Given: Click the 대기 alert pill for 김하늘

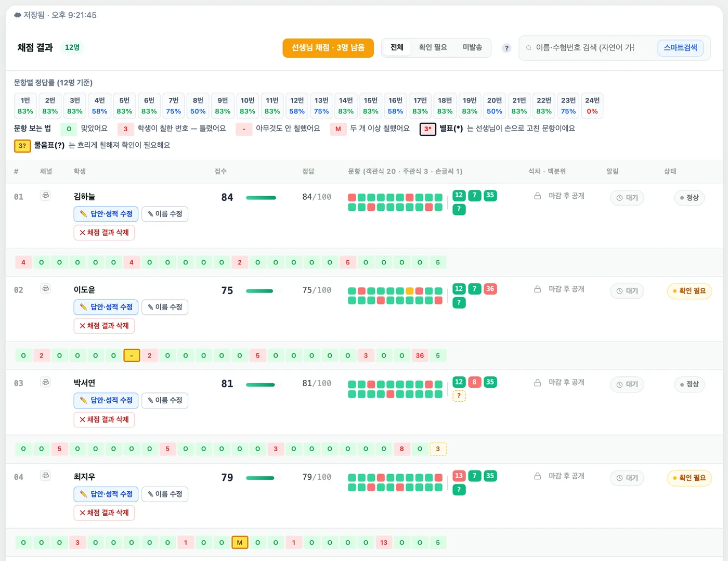Looking at the screenshot, I should point(627,198).
